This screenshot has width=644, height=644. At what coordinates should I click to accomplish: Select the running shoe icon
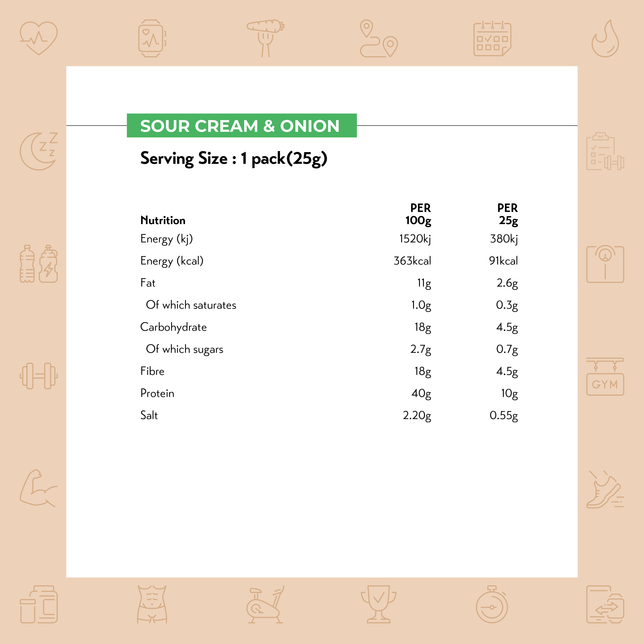(605, 489)
